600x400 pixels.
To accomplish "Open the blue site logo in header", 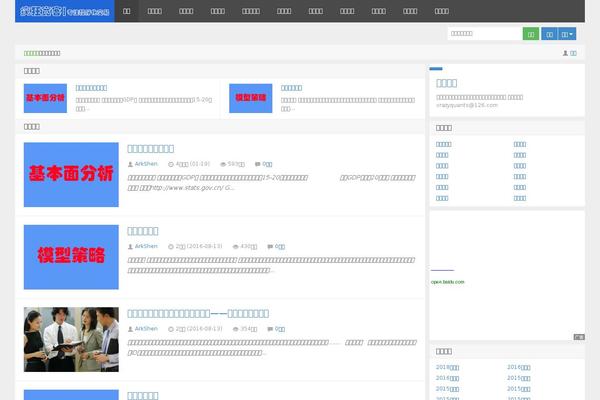I will [x=65, y=11].
